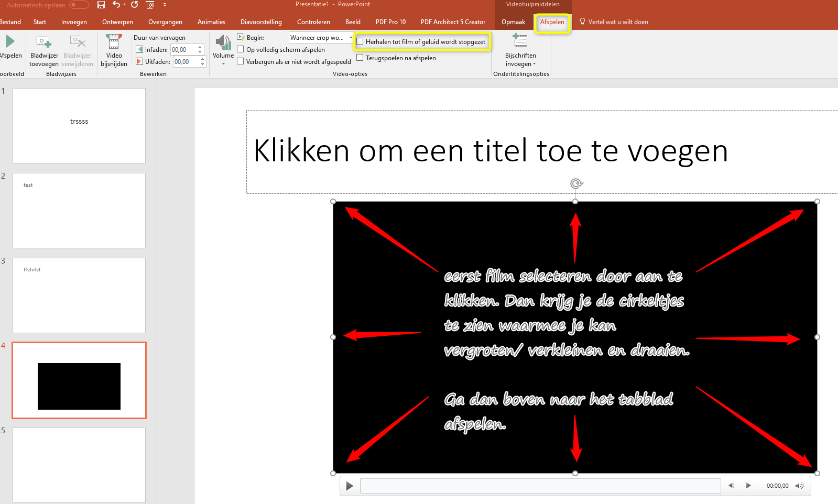Image resolution: width=838 pixels, height=504 pixels.
Task: Click the Undo arrow icon
Action: point(116,5)
